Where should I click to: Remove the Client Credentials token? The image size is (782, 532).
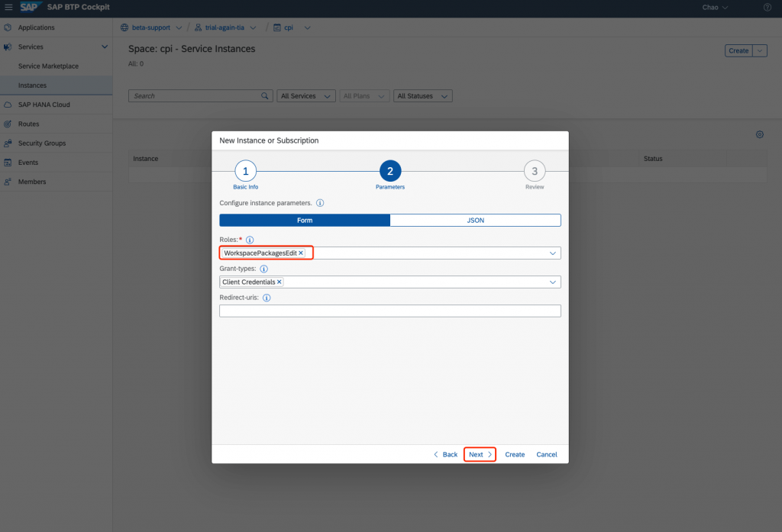point(280,282)
